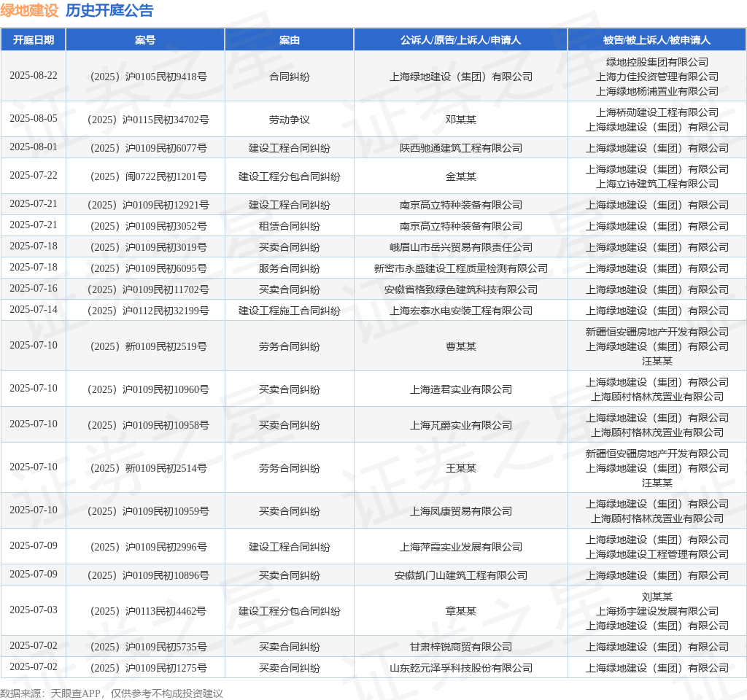Click case number 沪0109民初6077号
The image size is (747, 700).
tap(148, 148)
